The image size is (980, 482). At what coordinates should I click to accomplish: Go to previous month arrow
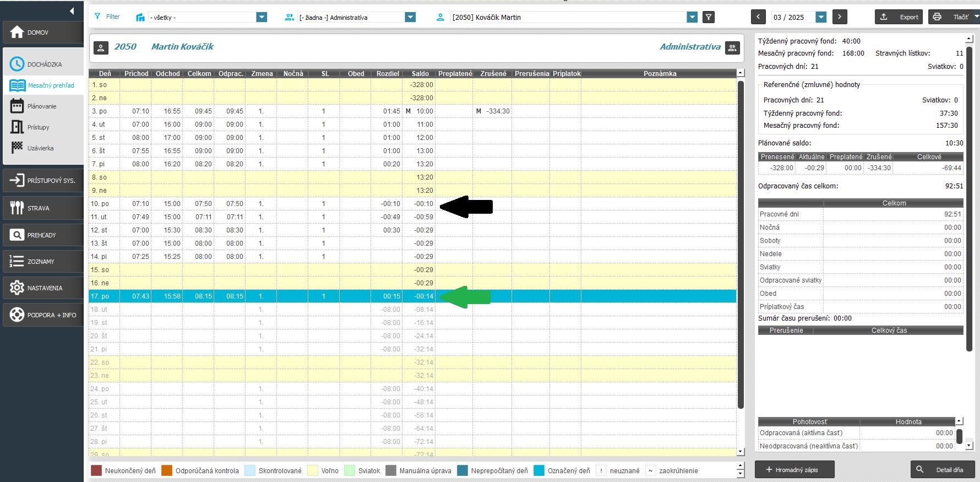(x=758, y=17)
